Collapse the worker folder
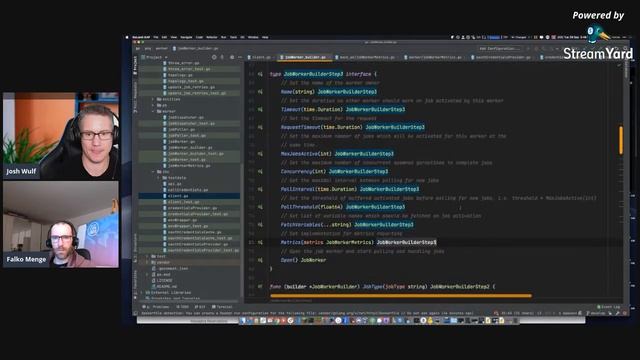The height and width of the screenshot is (360, 640). click(153, 111)
